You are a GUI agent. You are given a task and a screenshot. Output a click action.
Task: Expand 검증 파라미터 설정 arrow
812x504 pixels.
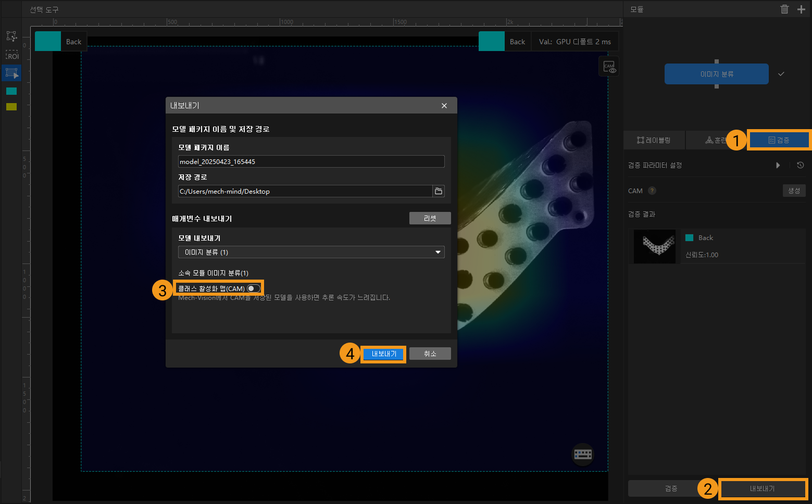click(x=778, y=165)
